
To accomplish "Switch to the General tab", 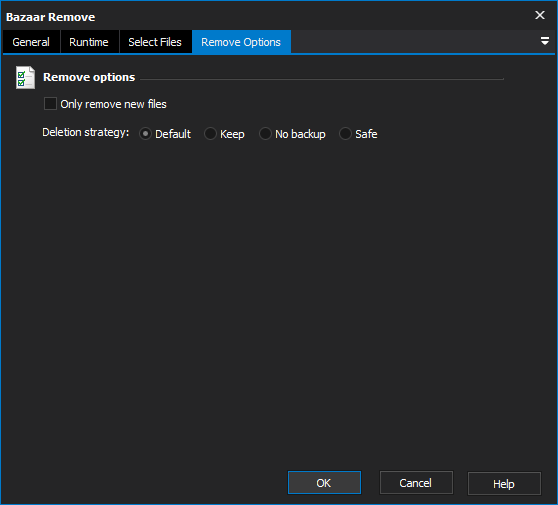I will click(x=31, y=42).
